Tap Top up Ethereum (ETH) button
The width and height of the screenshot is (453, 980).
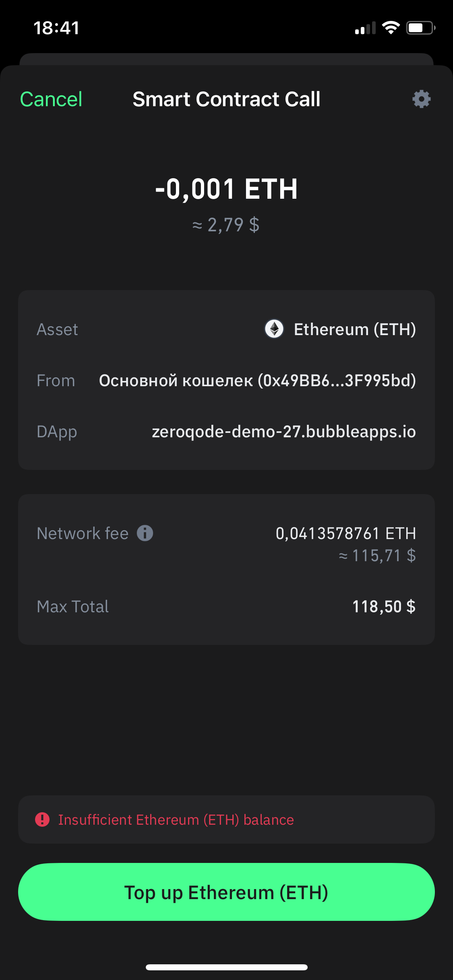(226, 892)
